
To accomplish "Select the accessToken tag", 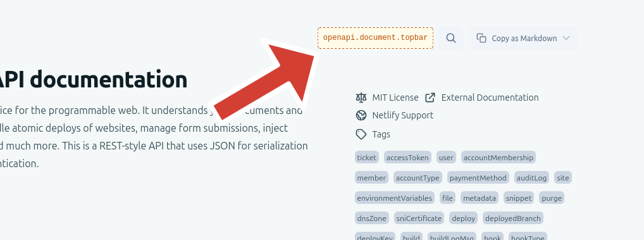I will [x=407, y=158].
